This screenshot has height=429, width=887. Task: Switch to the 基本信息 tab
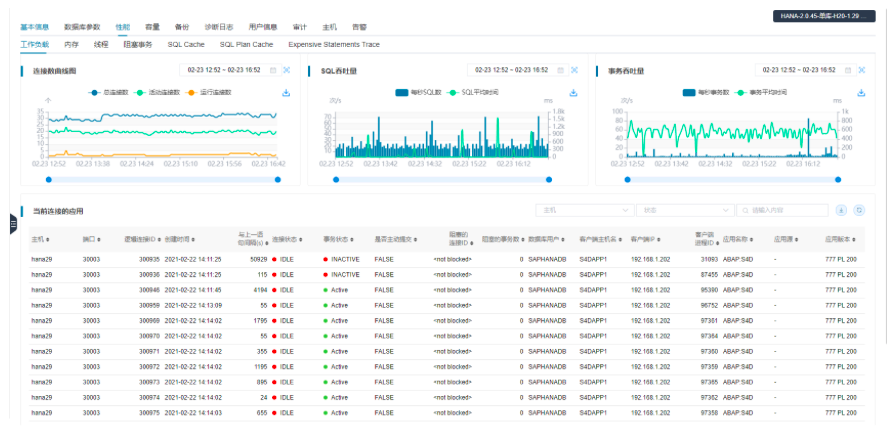pos(35,27)
